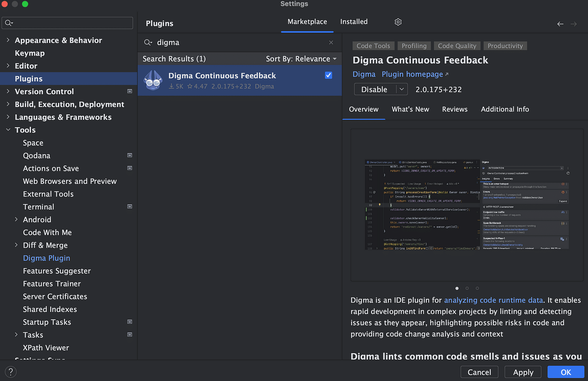Click the forward navigation arrow
Screen dimensions: 588x381
(574, 24)
